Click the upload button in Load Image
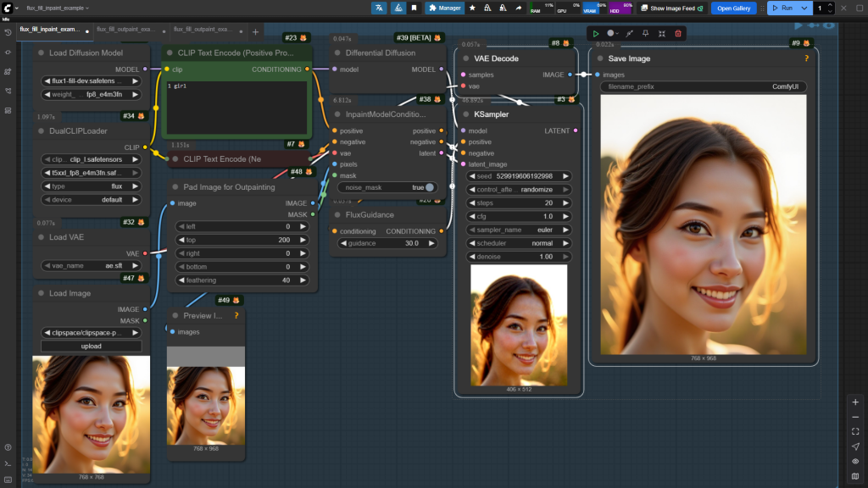The width and height of the screenshot is (868, 488). pyautogui.click(x=92, y=346)
